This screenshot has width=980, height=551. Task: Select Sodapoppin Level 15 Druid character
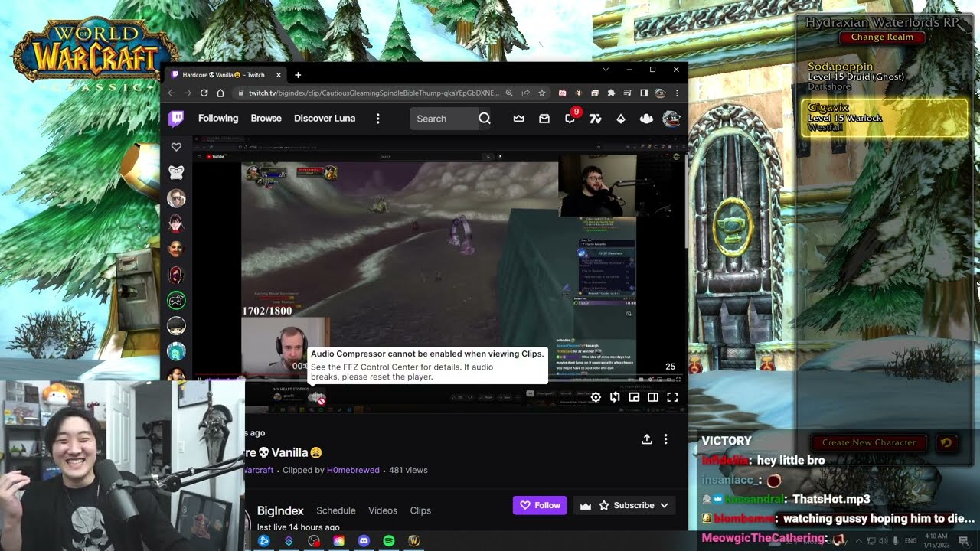883,77
